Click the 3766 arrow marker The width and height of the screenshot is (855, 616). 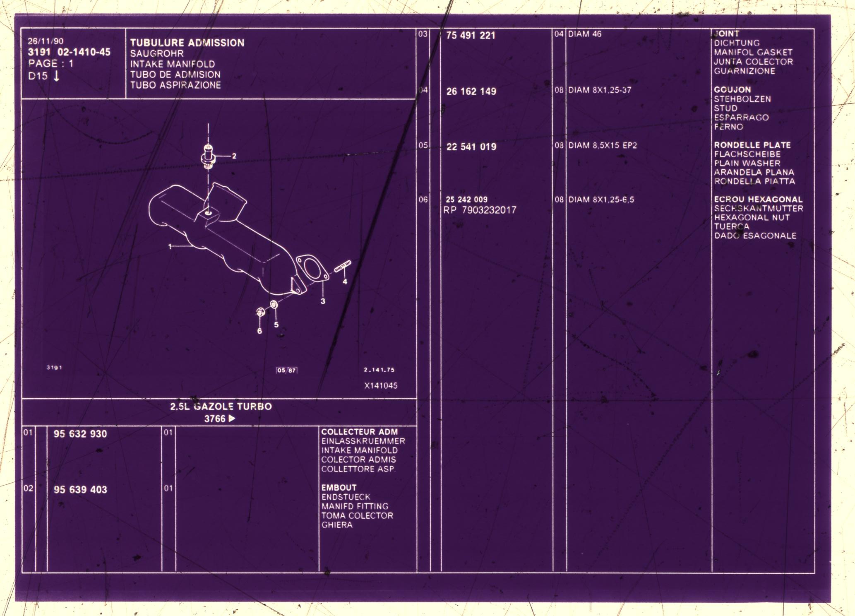(220, 419)
